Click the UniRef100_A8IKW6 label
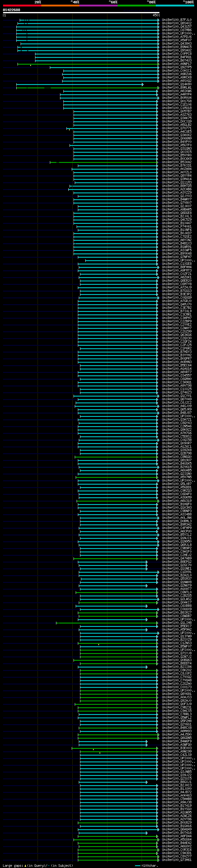 [x=176, y=91]
